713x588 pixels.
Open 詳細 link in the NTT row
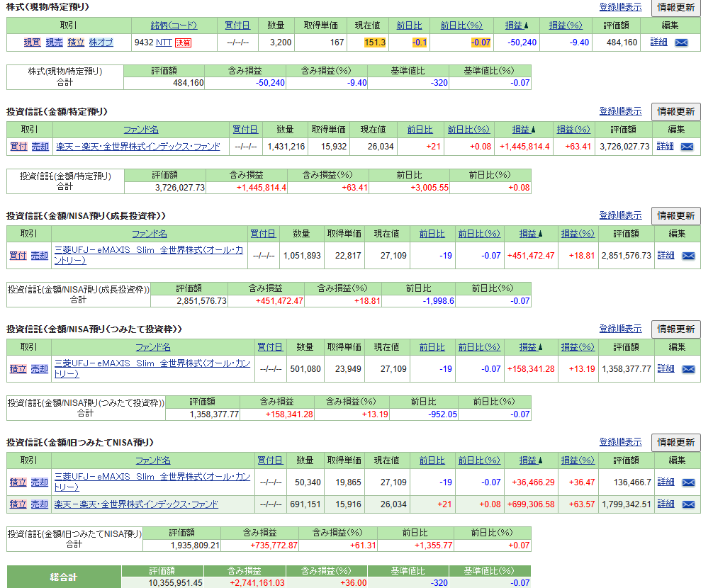pos(659,43)
